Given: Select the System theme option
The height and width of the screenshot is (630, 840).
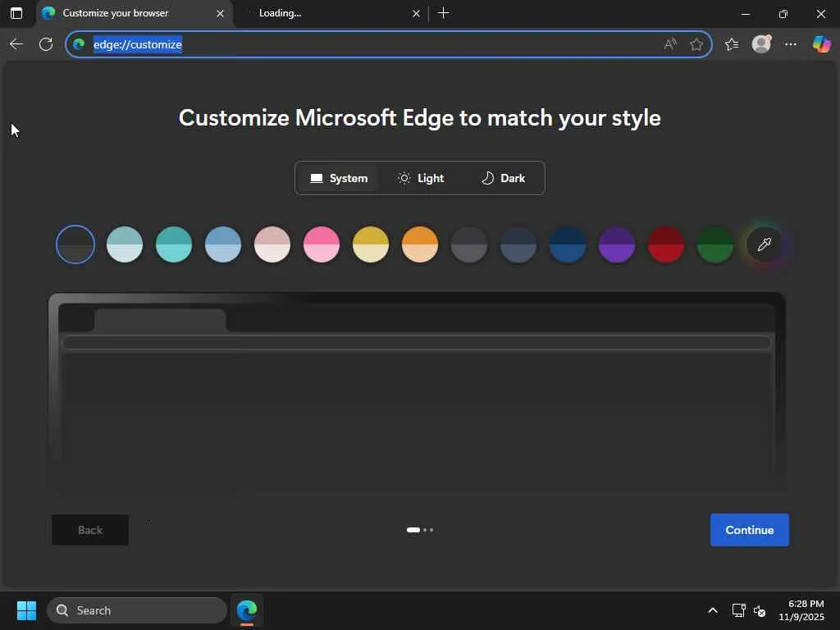Looking at the screenshot, I should (x=339, y=178).
